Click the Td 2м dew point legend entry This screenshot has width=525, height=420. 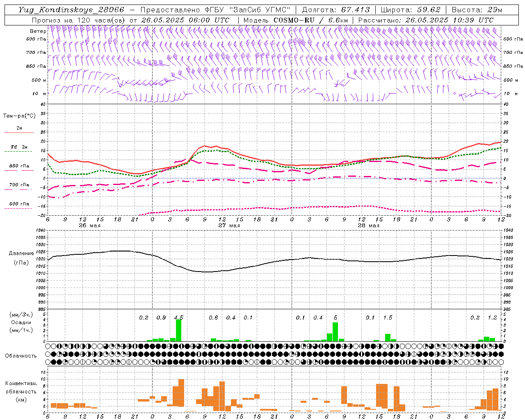(19, 147)
